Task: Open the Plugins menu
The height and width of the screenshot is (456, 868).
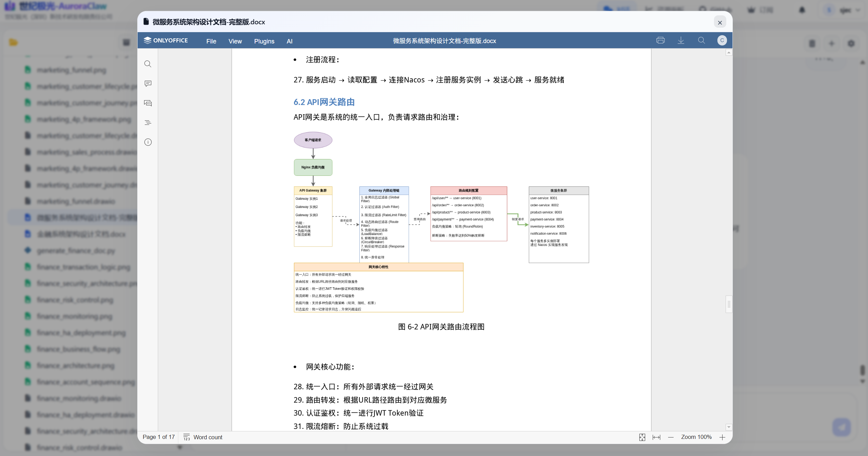Action: click(x=264, y=41)
